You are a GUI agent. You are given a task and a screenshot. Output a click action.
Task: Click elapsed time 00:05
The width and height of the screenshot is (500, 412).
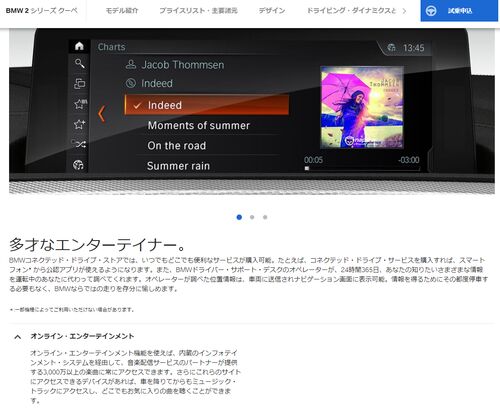(x=313, y=160)
